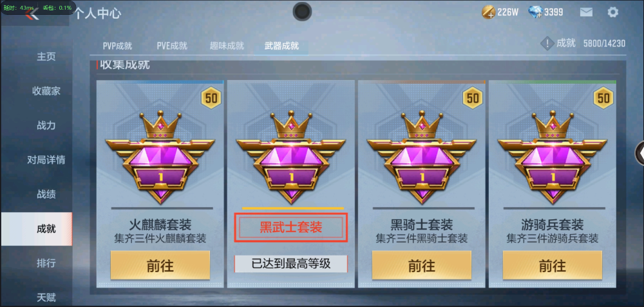
Task: Select the 黑武士套装 medal card
Action: coord(291,184)
